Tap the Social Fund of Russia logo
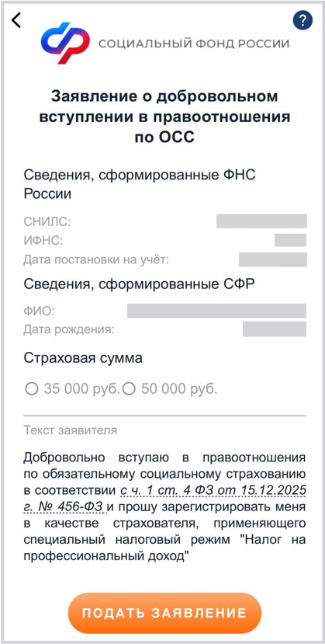Image resolution: width=325 pixels, height=644 pixels. pyautogui.click(x=65, y=44)
